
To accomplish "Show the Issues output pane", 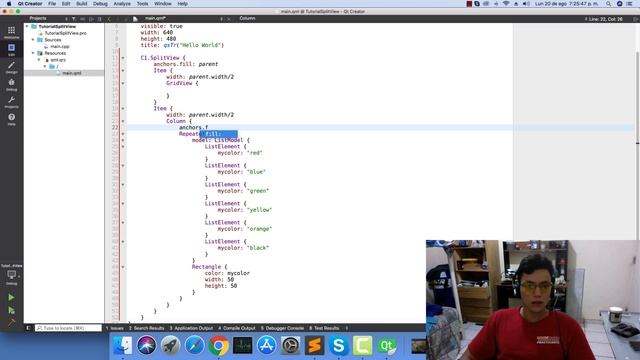I will click(x=115, y=328).
